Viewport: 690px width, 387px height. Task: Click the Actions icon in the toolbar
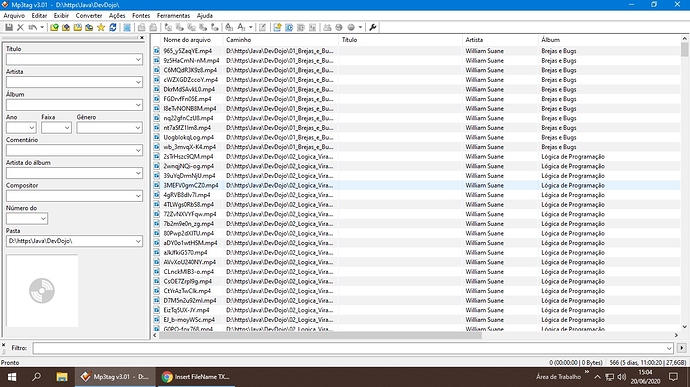pos(229,27)
